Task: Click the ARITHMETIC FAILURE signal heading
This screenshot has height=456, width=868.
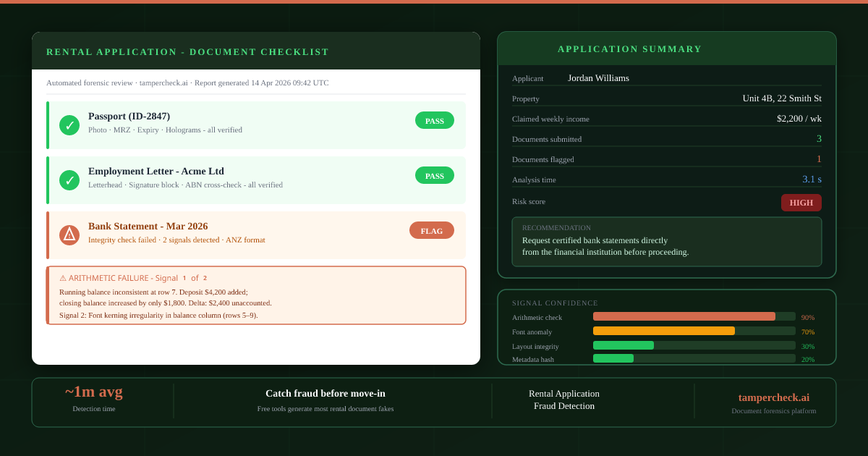Action: pyautogui.click(x=133, y=278)
